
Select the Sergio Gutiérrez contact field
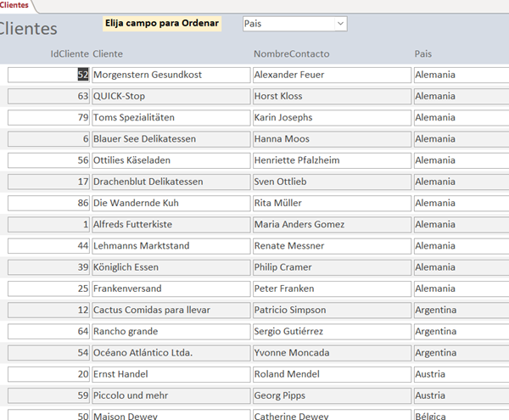(331, 331)
